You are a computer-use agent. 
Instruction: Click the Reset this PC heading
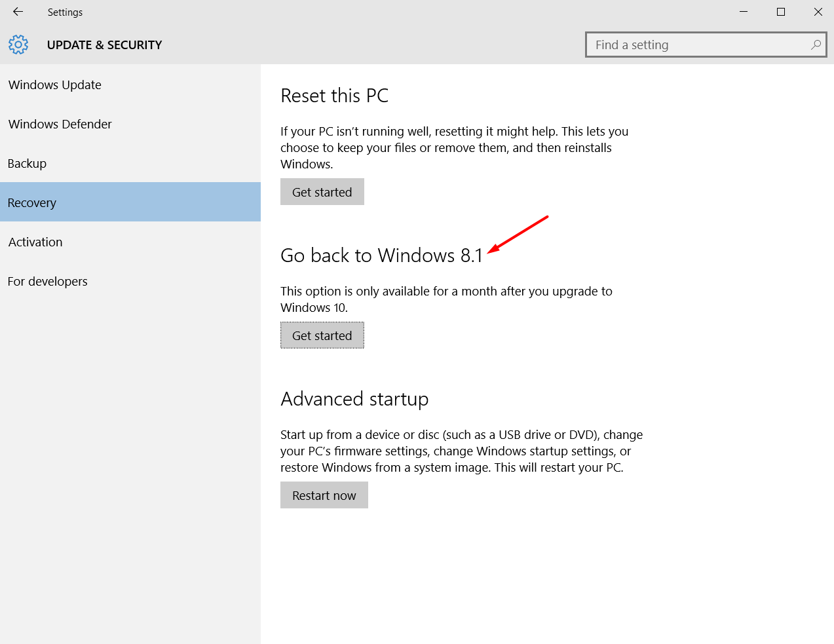pos(334,96)
